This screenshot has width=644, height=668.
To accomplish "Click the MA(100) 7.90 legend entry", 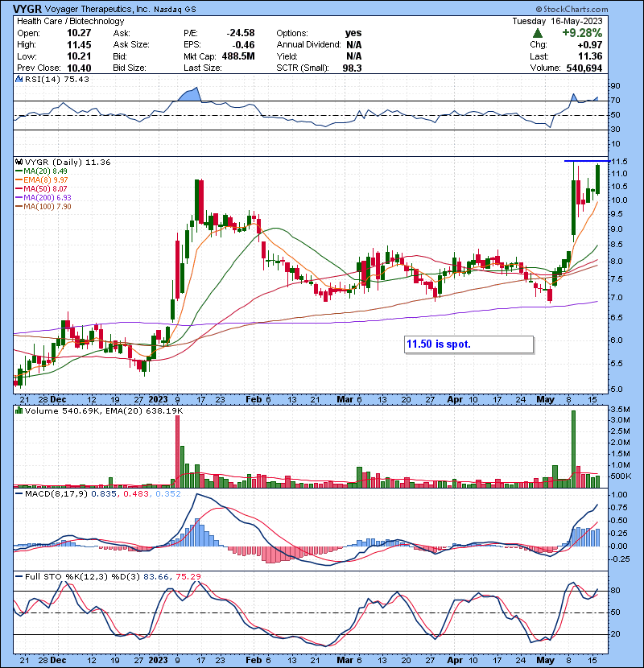I will [x=43, y=207].
